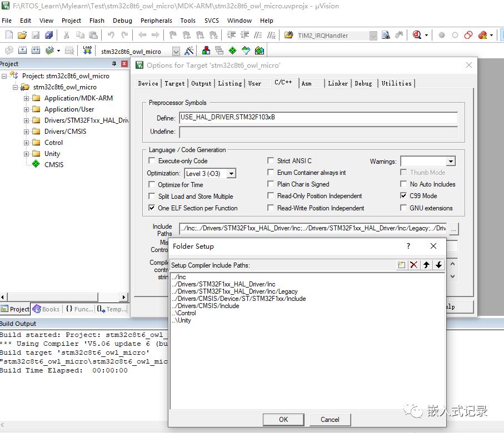Click the Folder Setup help question mark
This screenshot has width=504, height=433.
click(x=408, y=246)
